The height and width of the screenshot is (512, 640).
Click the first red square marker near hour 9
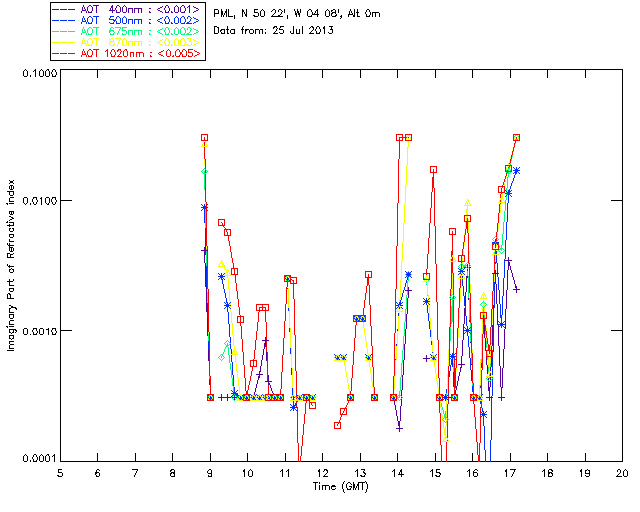(x=204, y=138)
